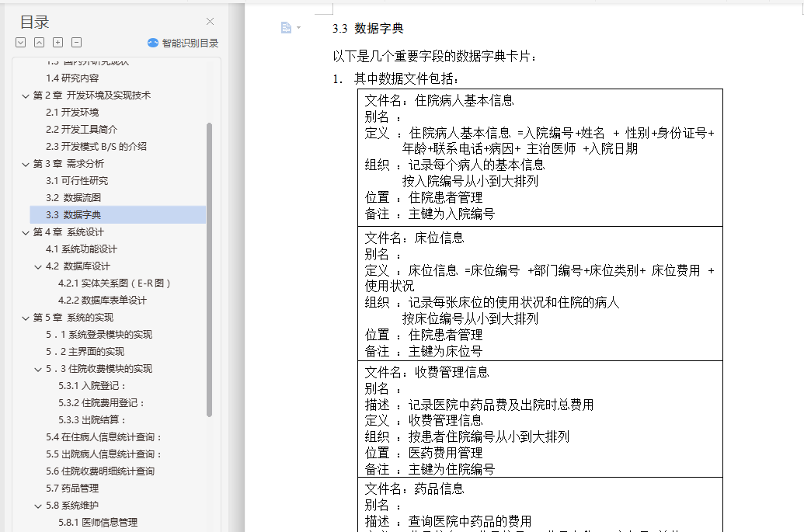Screen dimensions: 804x532
Task: Click expand-all outline levels icon
Action: 20,43
